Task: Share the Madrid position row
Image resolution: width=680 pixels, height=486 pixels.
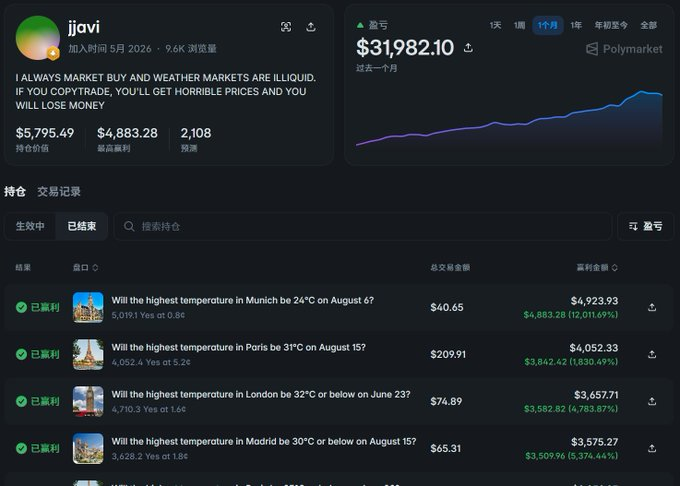Action: (652, 448)
